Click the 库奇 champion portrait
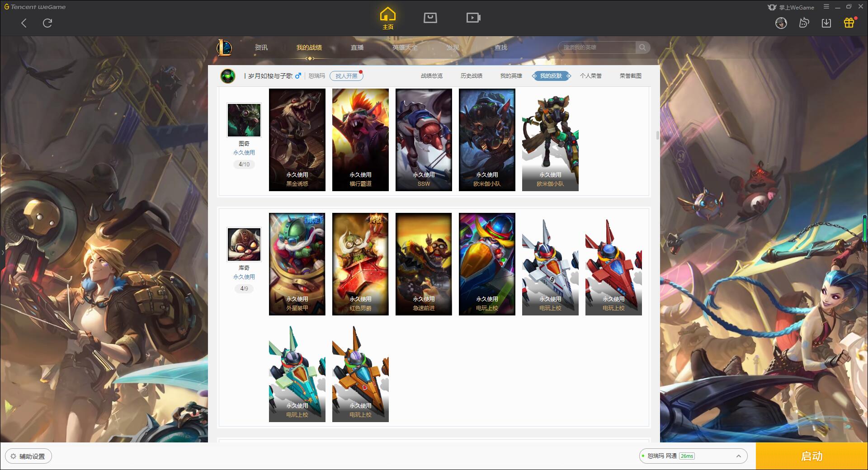868x470 pixels. click(x=244, y=244)
